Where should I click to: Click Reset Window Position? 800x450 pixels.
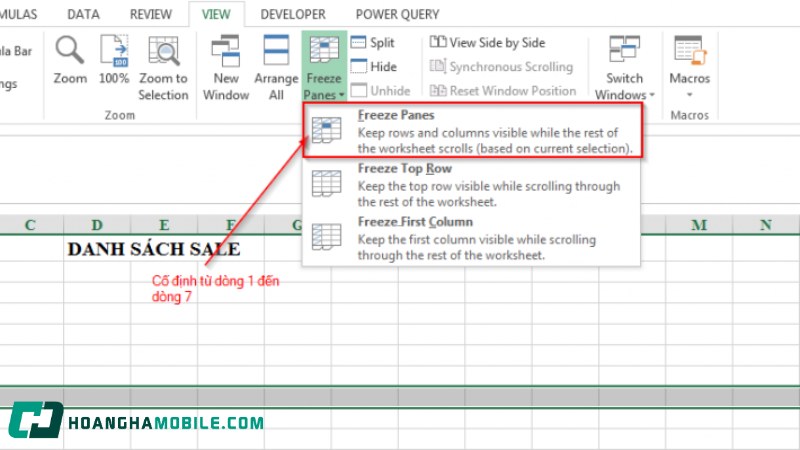point(503,90)
